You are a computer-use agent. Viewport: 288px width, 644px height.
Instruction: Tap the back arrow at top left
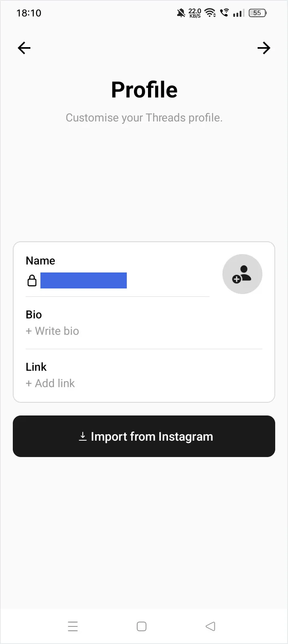pyautogui.click(x=24, y=48)
